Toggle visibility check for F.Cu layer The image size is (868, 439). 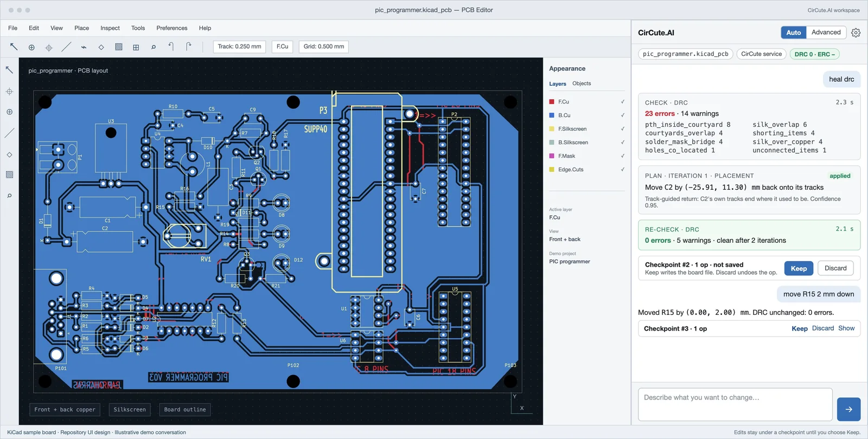coord(622,102)
